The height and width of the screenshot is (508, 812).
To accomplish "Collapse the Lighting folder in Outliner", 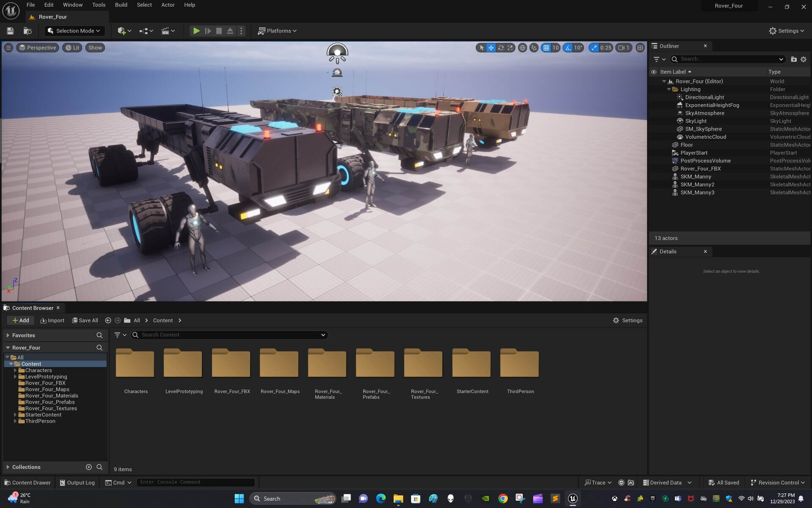I will (669, 89).
